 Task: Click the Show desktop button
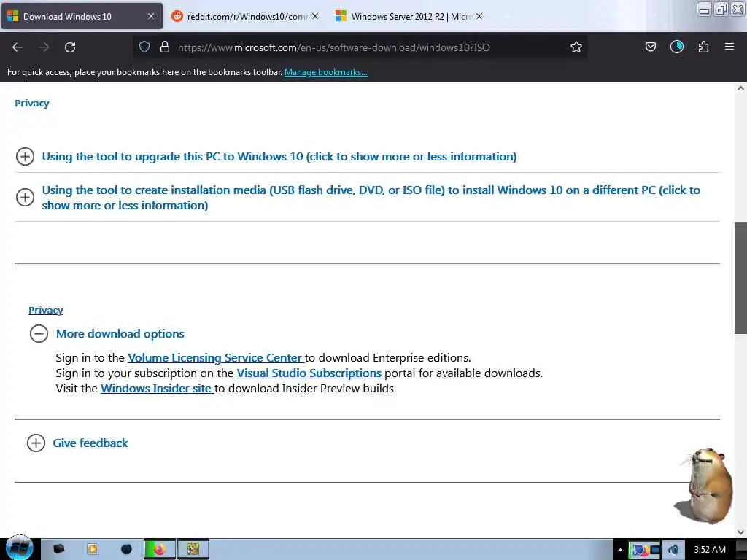point(741,550)
